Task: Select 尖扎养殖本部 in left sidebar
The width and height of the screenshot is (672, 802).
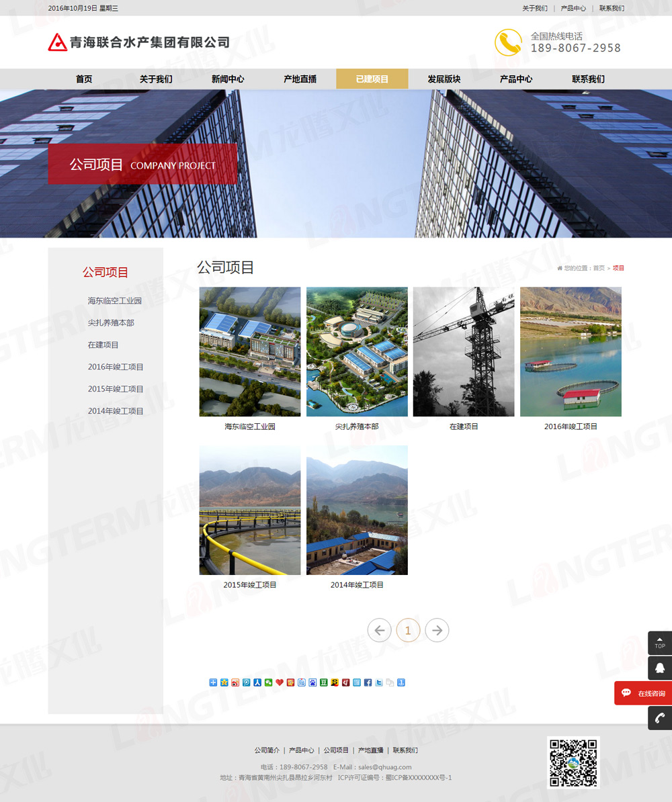Action: point(111,323)
